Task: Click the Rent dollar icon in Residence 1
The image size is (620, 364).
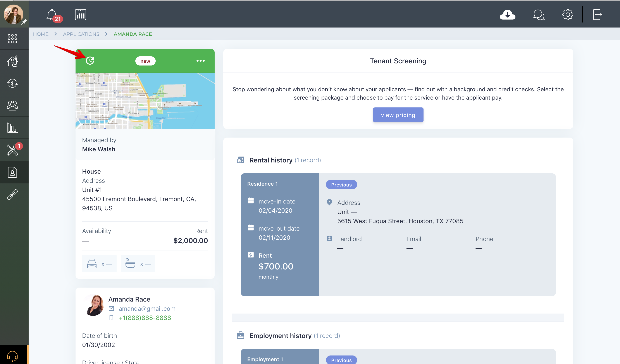Action: (250, 255)
